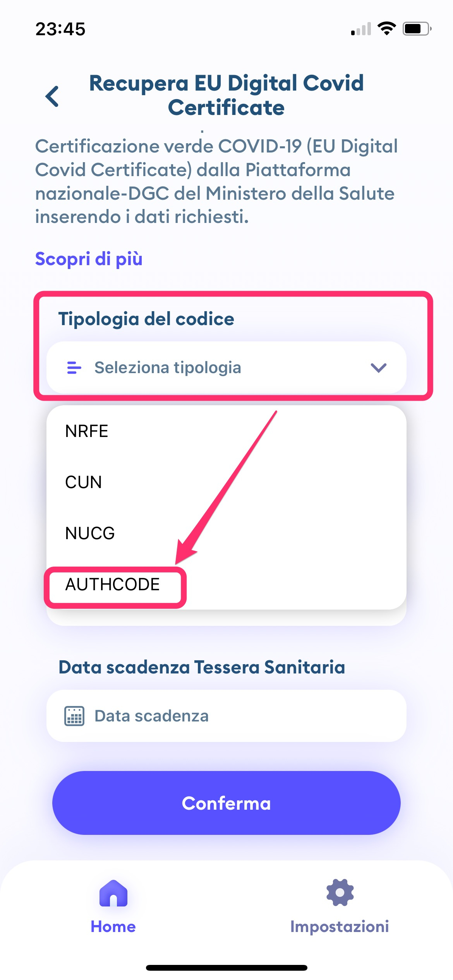Tap the Impostazioni gear icon

pyautogui.click(x=340, y=893)
